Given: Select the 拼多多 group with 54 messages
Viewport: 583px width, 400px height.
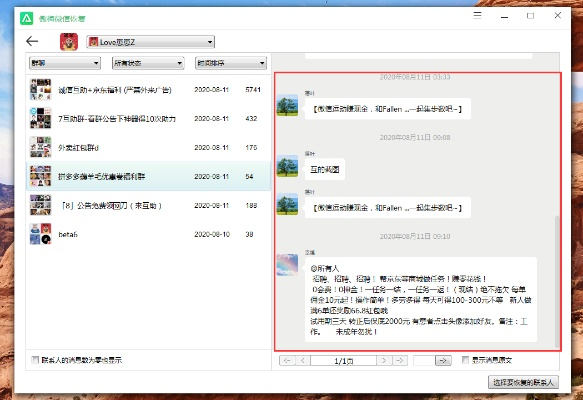Looking at the screenshot, I should tap(148, 176).
